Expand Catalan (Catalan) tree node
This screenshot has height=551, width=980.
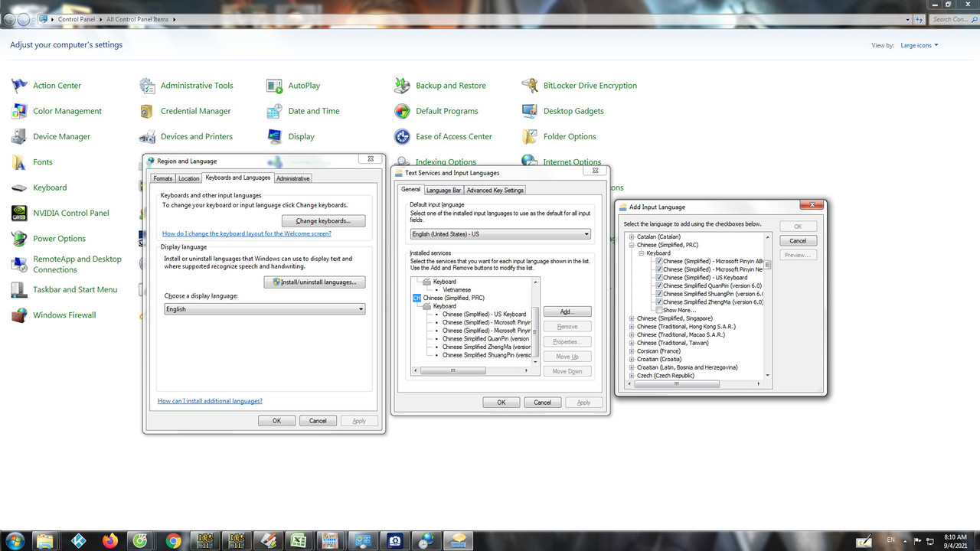pos(632,236)
